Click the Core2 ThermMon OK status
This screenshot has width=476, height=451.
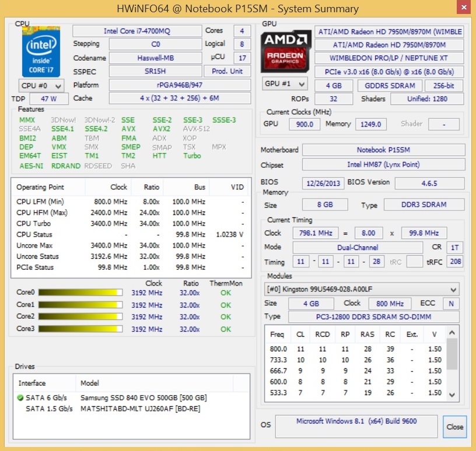pos(226,316)
